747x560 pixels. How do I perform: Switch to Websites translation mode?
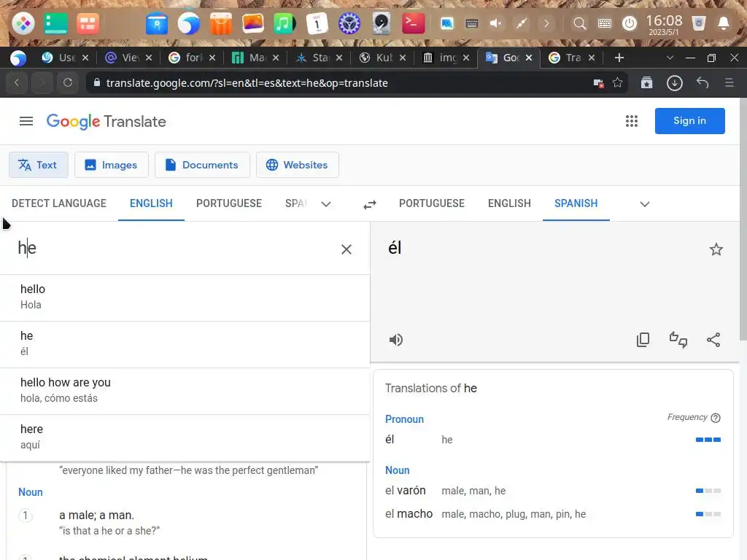point(298,165)
